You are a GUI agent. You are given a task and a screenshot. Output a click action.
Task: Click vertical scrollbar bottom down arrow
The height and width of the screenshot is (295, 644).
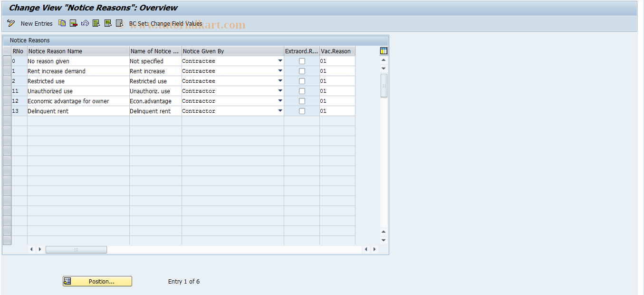[x=384, y=240]
